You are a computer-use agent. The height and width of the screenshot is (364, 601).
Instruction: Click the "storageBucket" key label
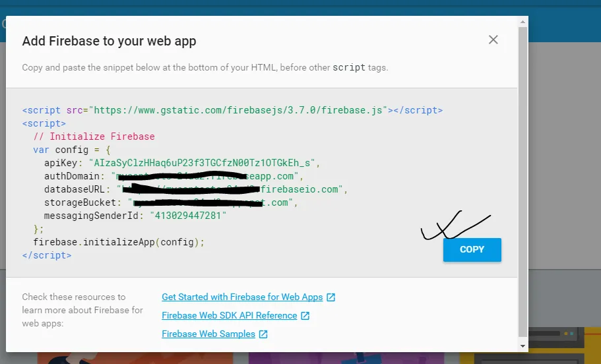pyautogui.click(x=80, y=202)
